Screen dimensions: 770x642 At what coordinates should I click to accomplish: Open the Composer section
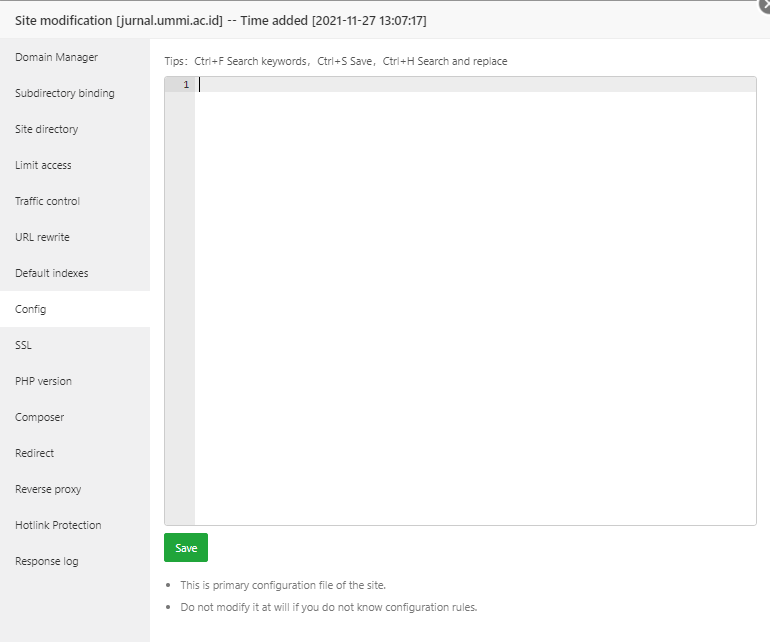[x=39, y=417]
